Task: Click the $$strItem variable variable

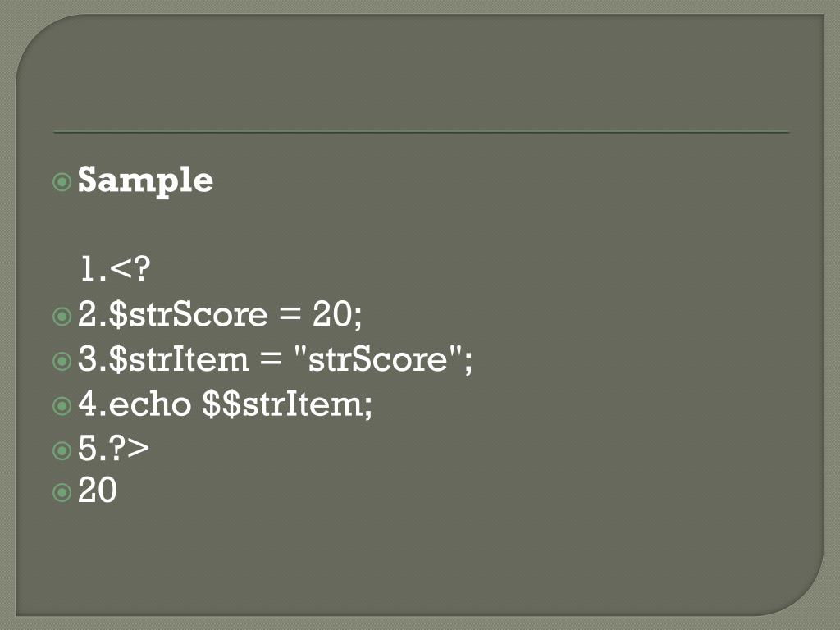Action: pos(283,404)
